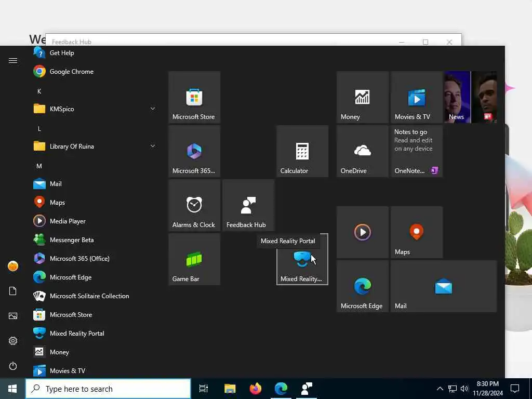Open the Calculator tile
The image size is (532, 399).
(x=302, y=151)
